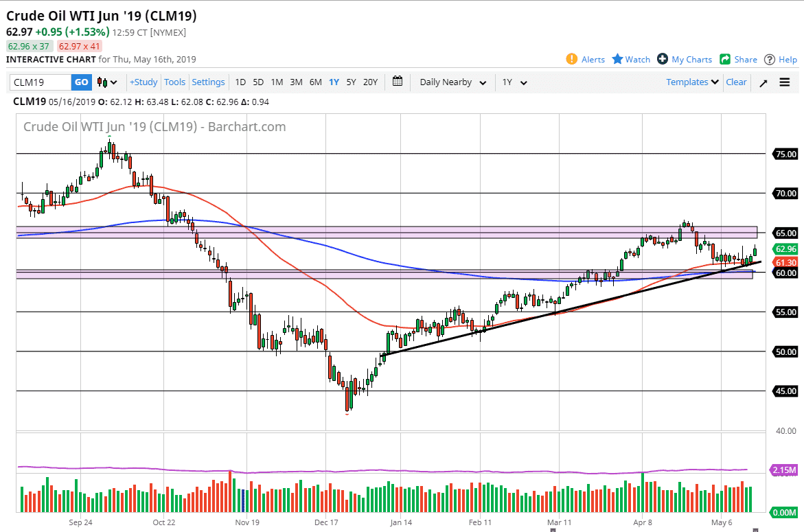Switch on the 1D timeframe
804x532 pixels.
click(x=240, y=82)
